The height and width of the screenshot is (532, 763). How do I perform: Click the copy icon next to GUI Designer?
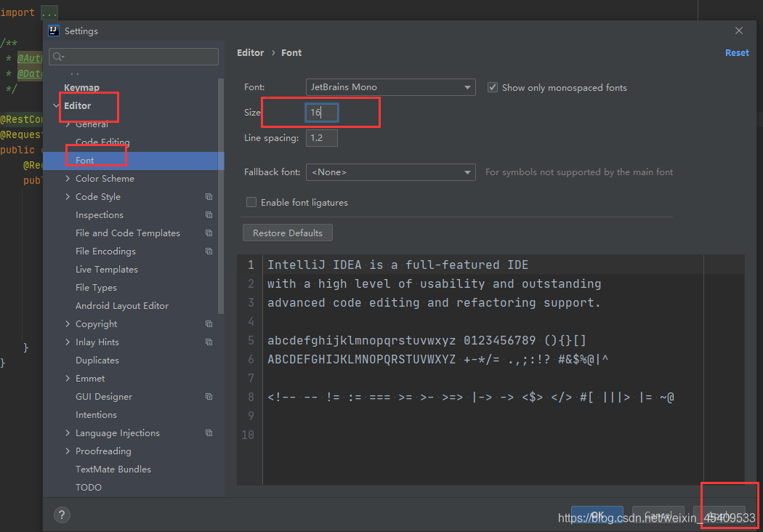coord(209,397)
